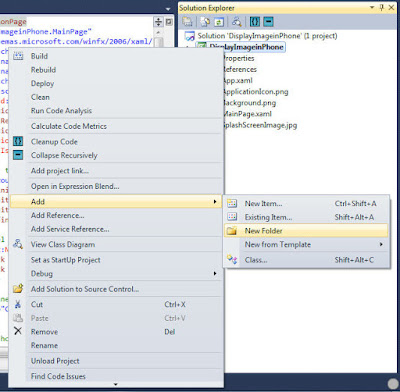Open the document tab list dropdown arrow

click(168, 9)
